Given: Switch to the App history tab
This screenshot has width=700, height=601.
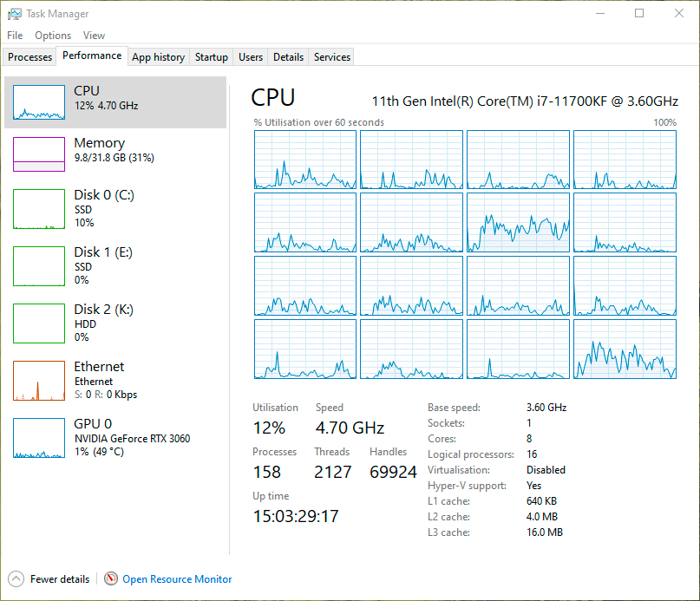Looking at the screenshot, I should pyautogui.click(x=158, y=56).
